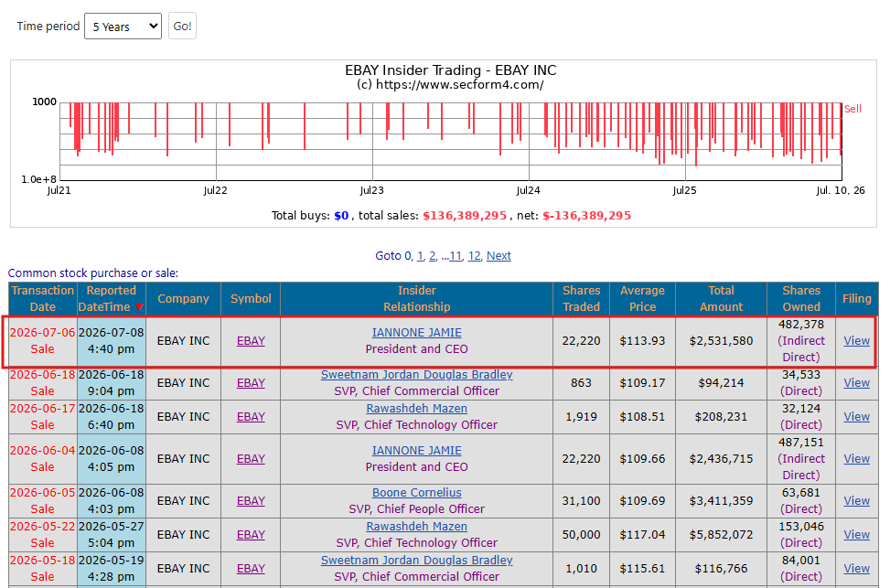Viewport: 890px width, 588px height.
Task: Click the Symbol column header
Action: click(251, 298)
